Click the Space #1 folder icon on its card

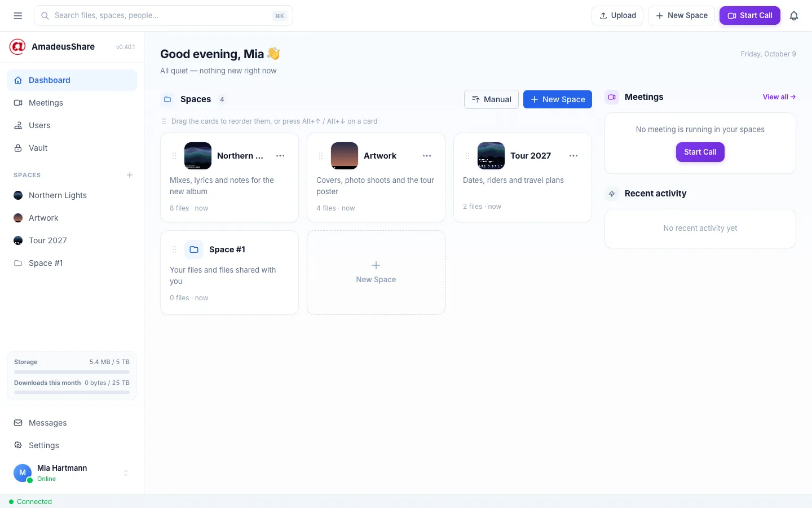tap(194, 249)
